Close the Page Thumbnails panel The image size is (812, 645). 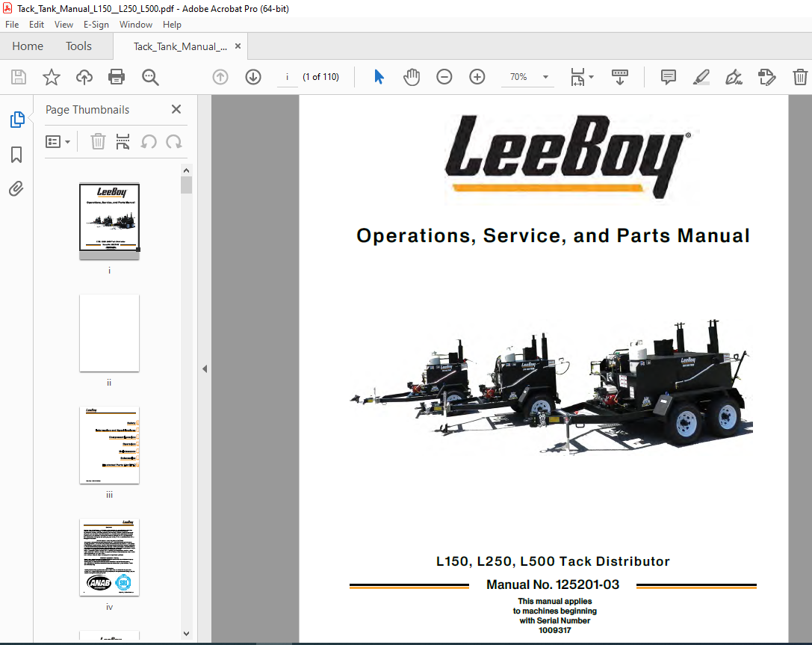[176, 109]
